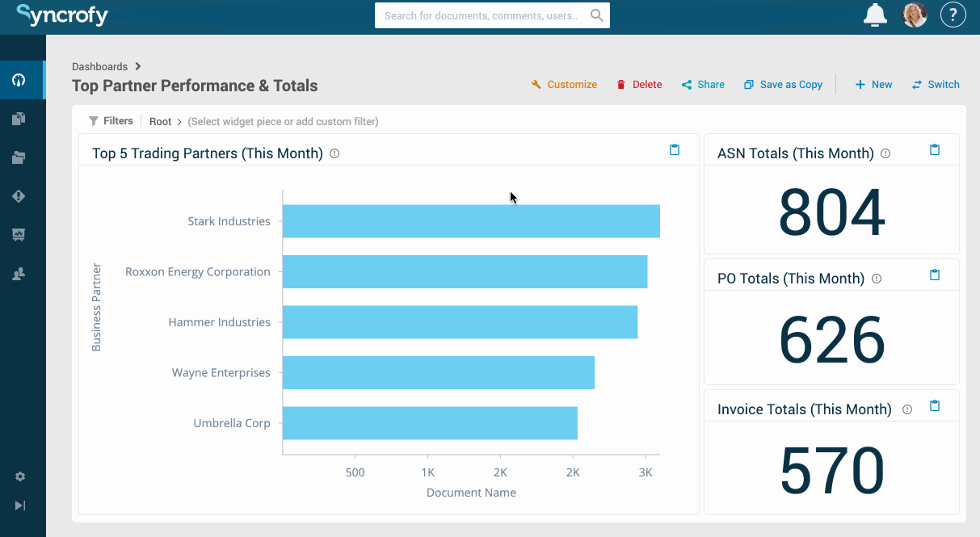Select the Hammer Industries bar
The height and width of the screenshot is (537, 980).
click(x=460, y=322)
